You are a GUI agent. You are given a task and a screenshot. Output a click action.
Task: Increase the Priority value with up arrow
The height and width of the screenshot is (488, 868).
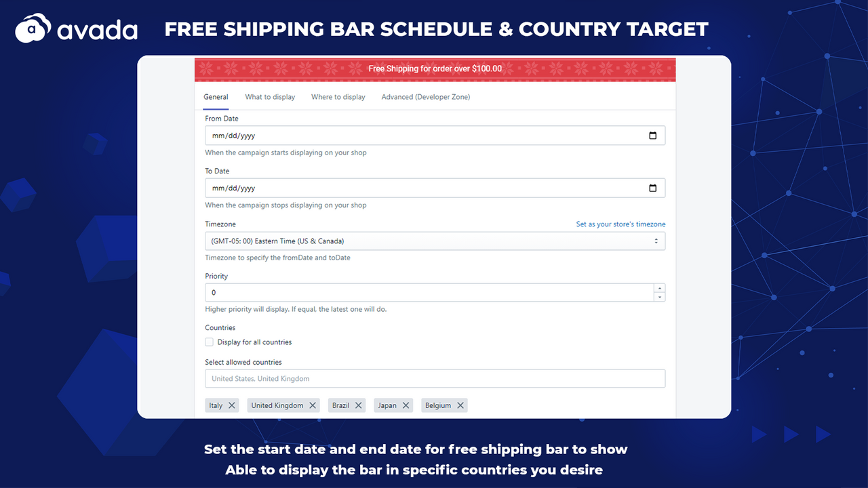coord(660,288)
